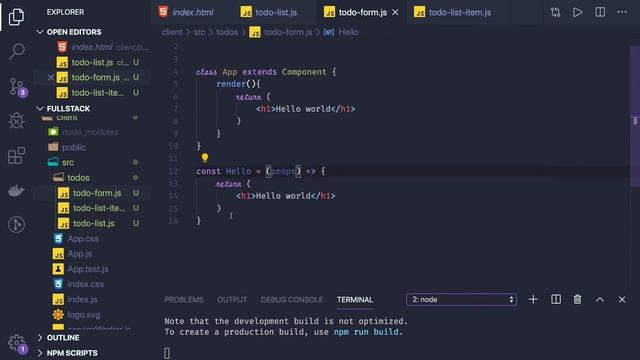Open todo-list.js in the todos folder

(x=93, y=223)
